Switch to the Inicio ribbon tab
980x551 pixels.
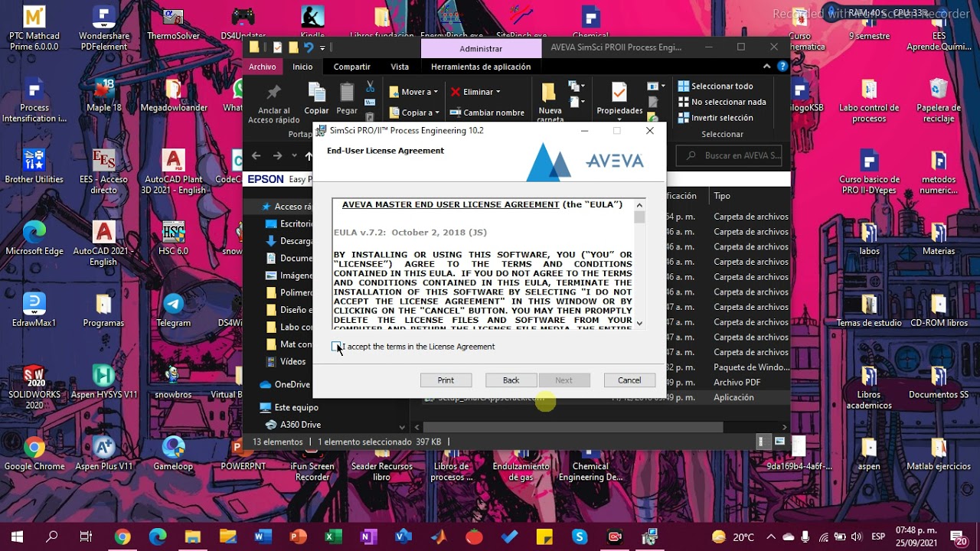(302, 67)
